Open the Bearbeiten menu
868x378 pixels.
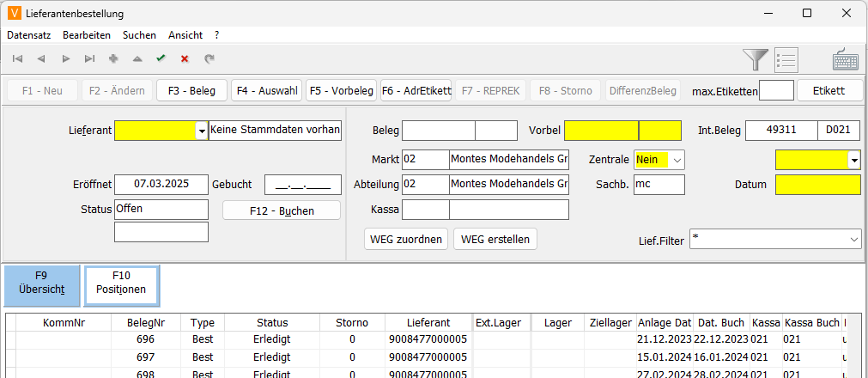coord(86,35)
